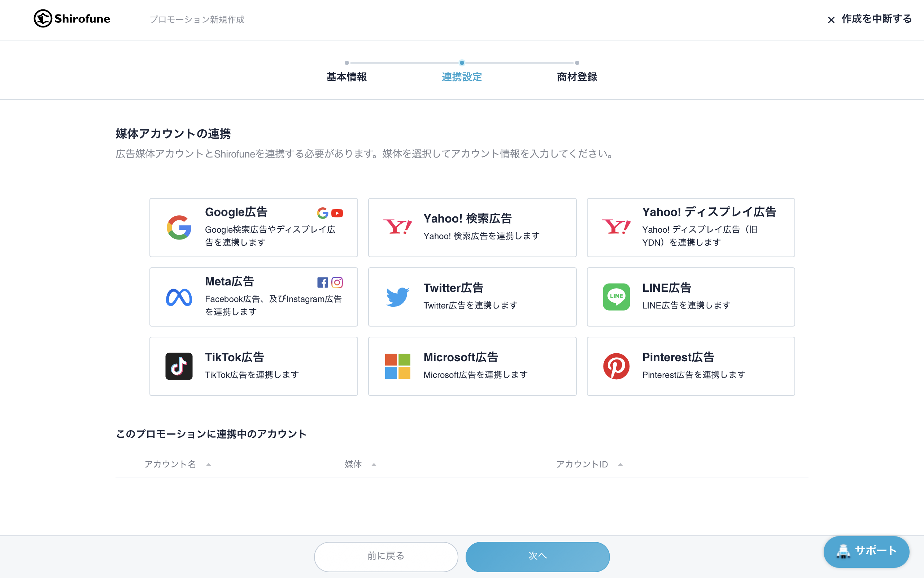
Task: Click the Facebook badge on Meta広告 card
Action: tap(322, 282)
